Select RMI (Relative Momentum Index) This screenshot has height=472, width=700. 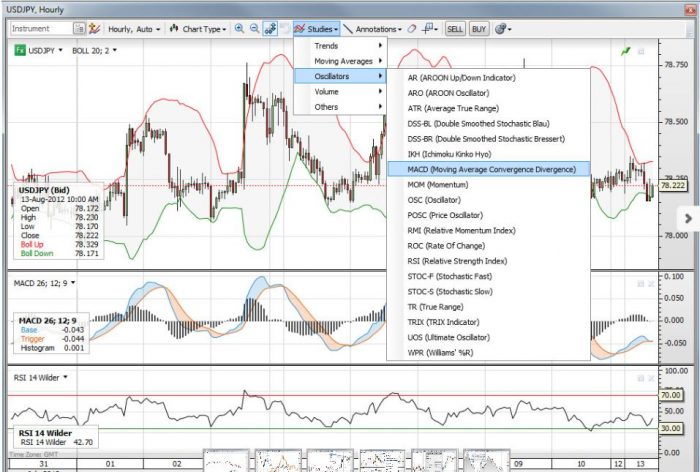point(488,230)
